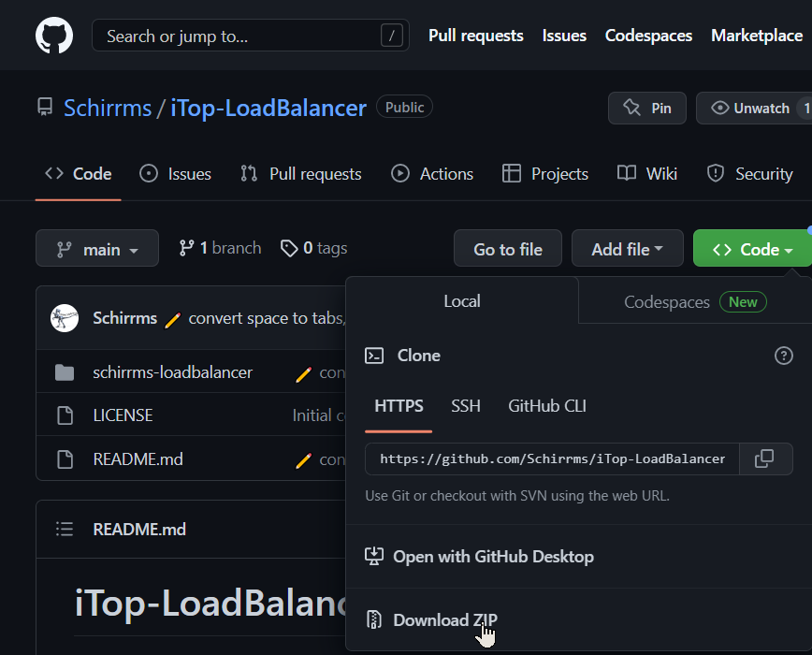Open the Security tab
Image resolution: width=812 pixels, height=655 pixels.
click(x=750, y=174)
